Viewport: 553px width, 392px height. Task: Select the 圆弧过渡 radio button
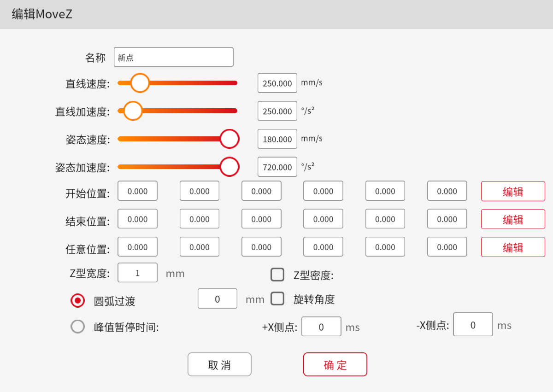(x=77, y=301)
